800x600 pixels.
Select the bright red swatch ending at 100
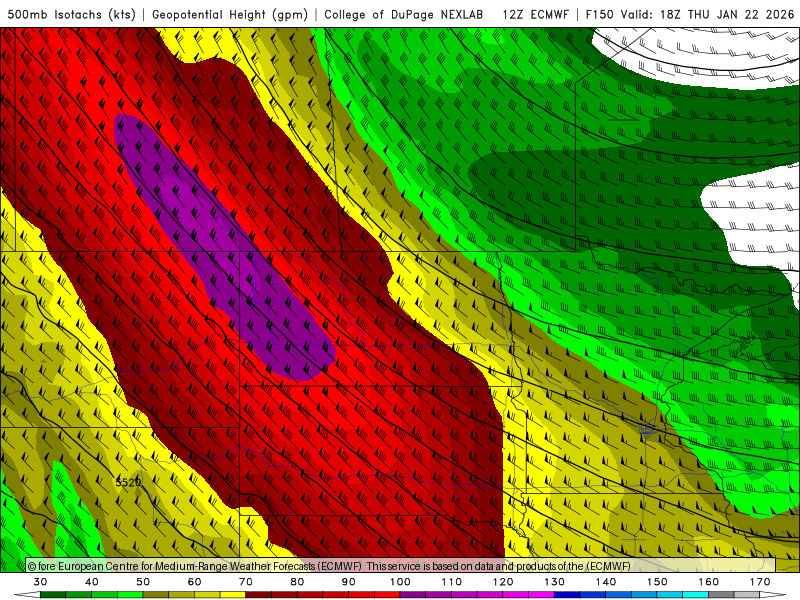[387, 595]
